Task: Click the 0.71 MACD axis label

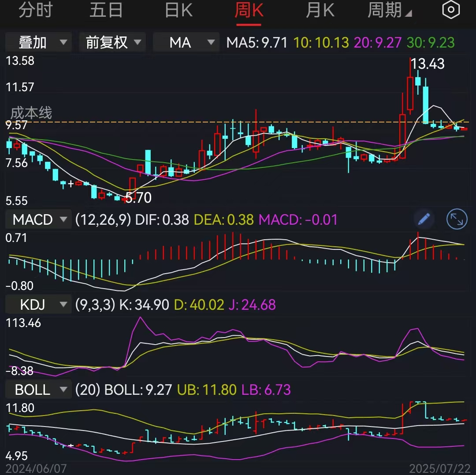Action: coord(16,237)
